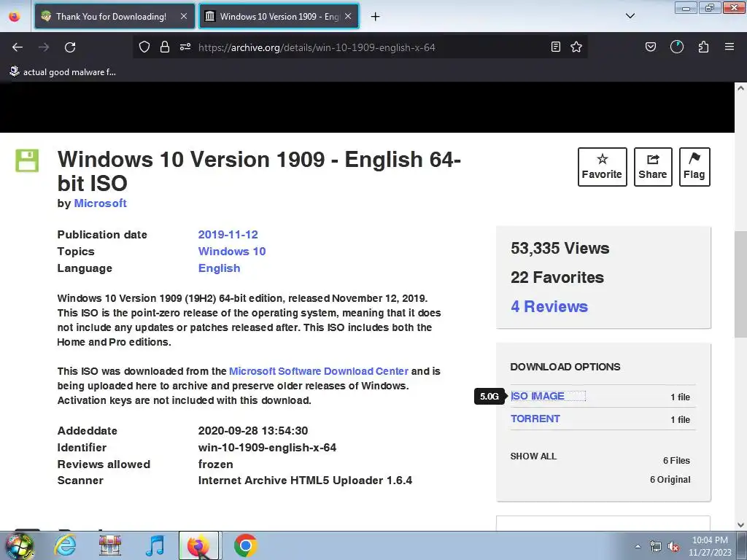Open the 2019-11-12 publication date link
747x560 pixels.
(x=228, y=235)
